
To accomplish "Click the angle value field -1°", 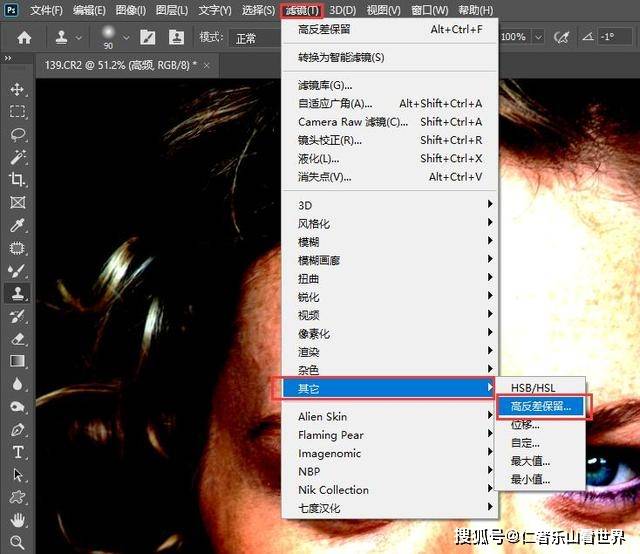I will [615, 37].
